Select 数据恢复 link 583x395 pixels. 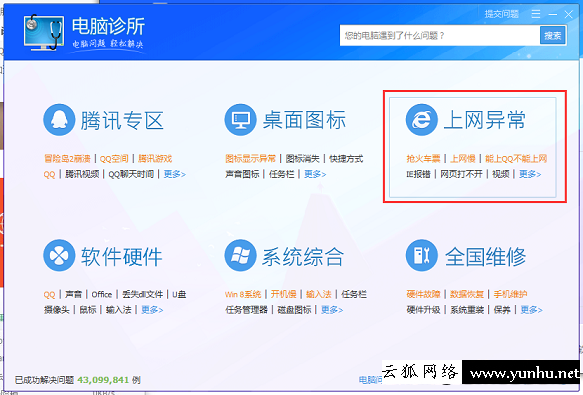pos(467,294)
